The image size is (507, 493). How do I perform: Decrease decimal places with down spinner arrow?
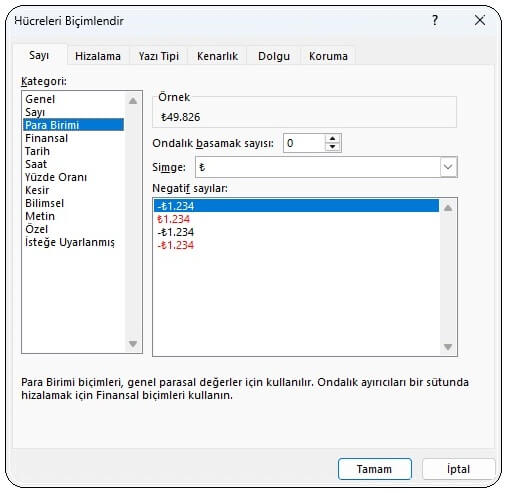click(x=332, y=147)
